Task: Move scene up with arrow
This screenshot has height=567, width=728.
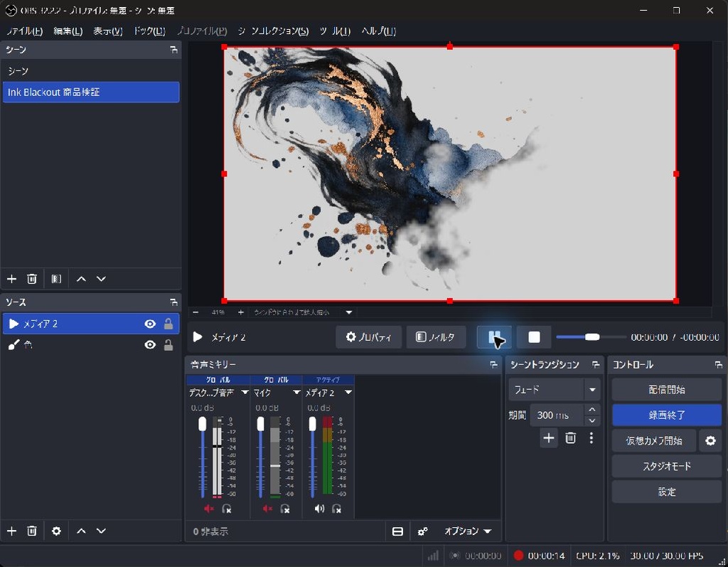Action: 81,279
